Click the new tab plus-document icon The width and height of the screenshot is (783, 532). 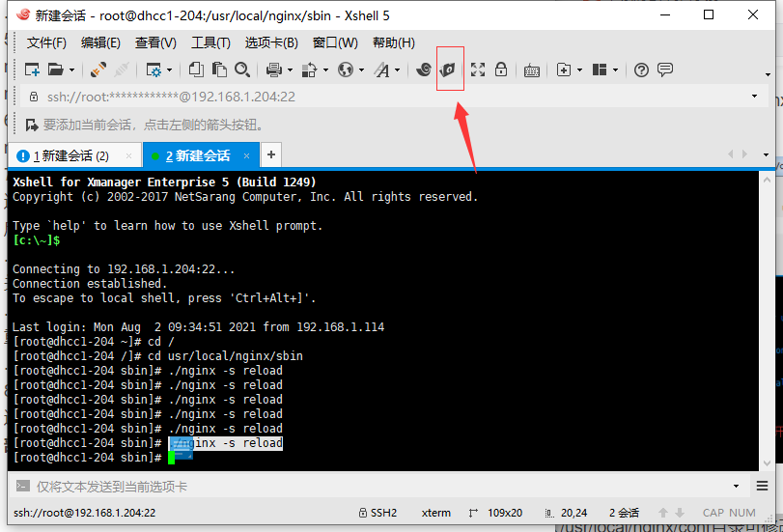click(563, 70)
